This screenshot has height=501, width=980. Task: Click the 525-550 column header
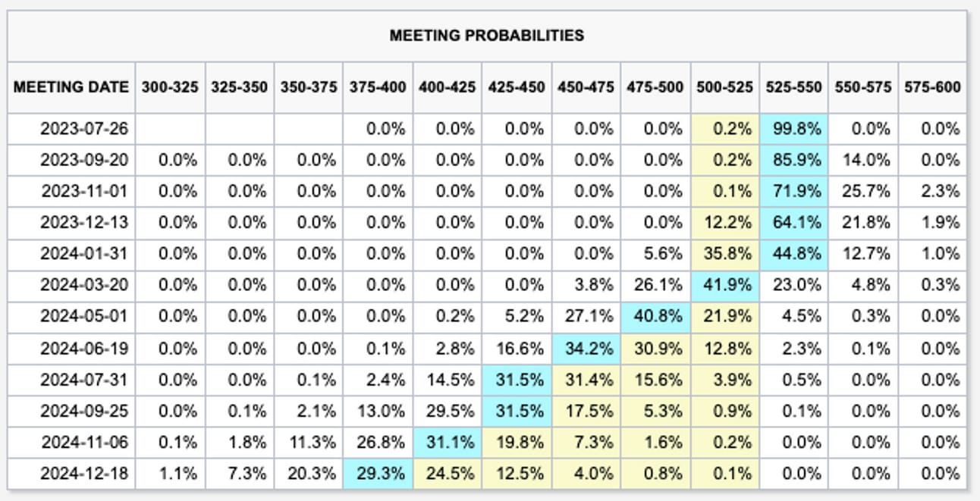(x=793, y=87)
